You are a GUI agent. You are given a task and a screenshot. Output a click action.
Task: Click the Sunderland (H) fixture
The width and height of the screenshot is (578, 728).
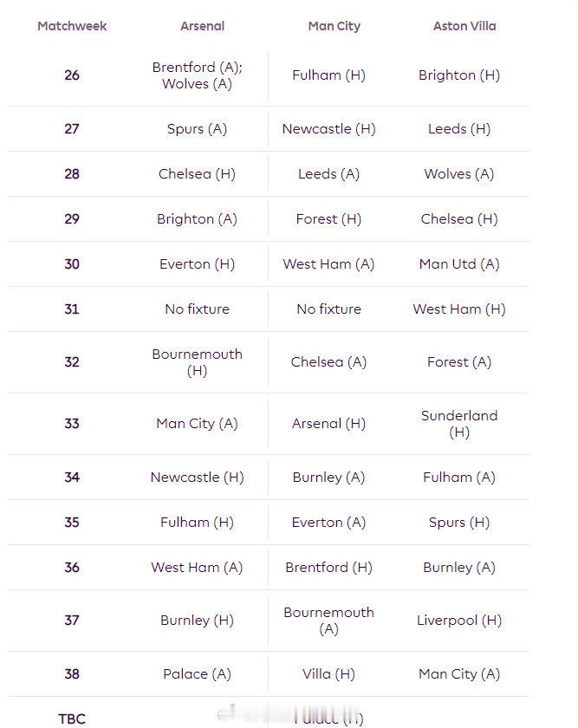coord(459,424)
